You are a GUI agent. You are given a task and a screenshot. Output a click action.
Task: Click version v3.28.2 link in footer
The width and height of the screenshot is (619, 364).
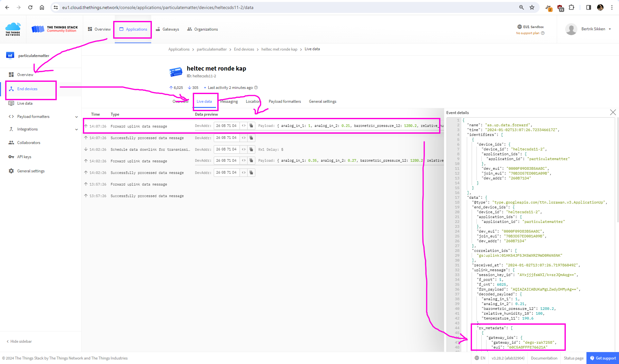[x=508, y=358]
